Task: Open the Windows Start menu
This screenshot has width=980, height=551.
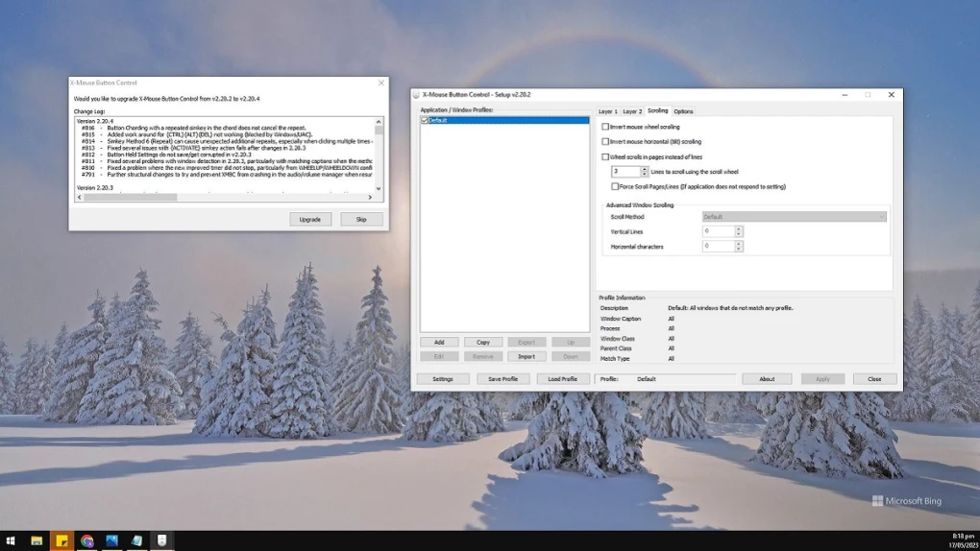Action: pyautogui.click(x=10, y=540)
